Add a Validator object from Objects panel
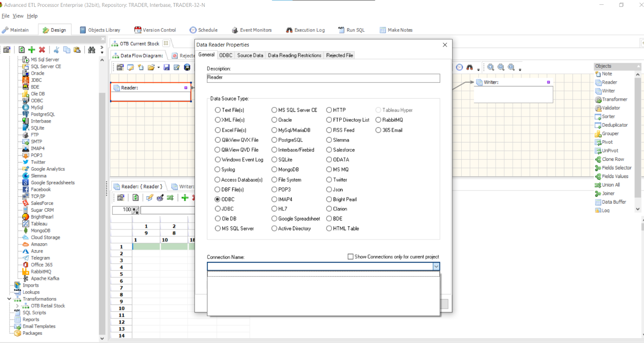This screenshot has width=644, height=343. 608,108
